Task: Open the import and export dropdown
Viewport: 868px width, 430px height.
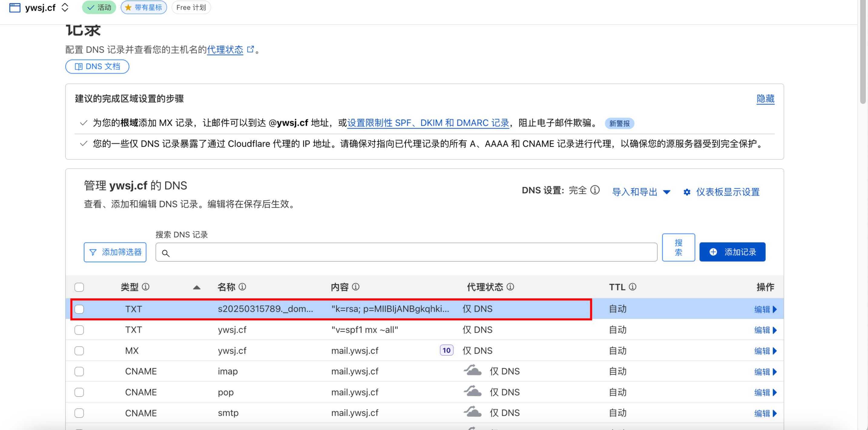Action: click(x=641, y=192)
